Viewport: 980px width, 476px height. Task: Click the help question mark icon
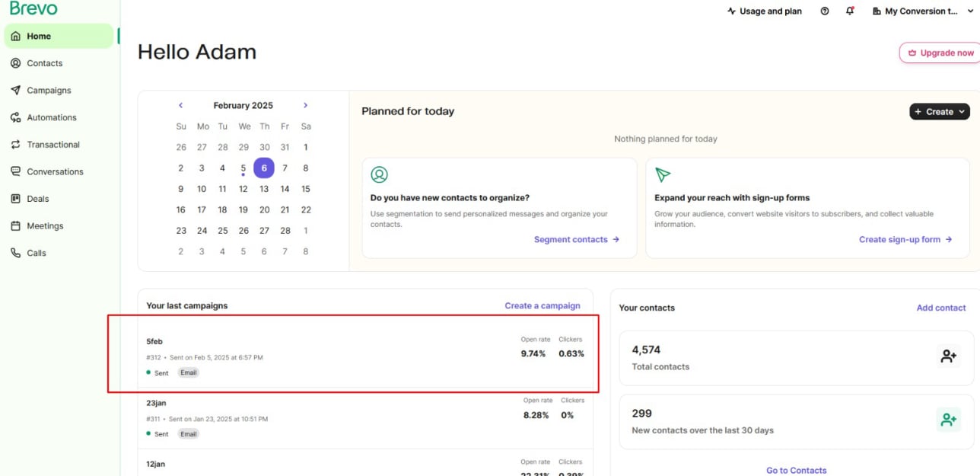tap(825, 11)
